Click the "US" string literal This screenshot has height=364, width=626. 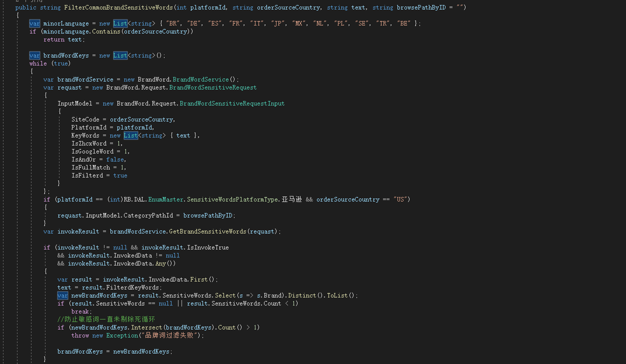coord(400,199)
